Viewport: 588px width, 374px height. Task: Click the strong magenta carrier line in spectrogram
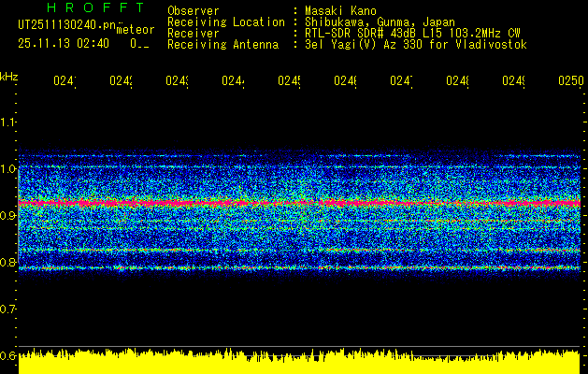299,203
